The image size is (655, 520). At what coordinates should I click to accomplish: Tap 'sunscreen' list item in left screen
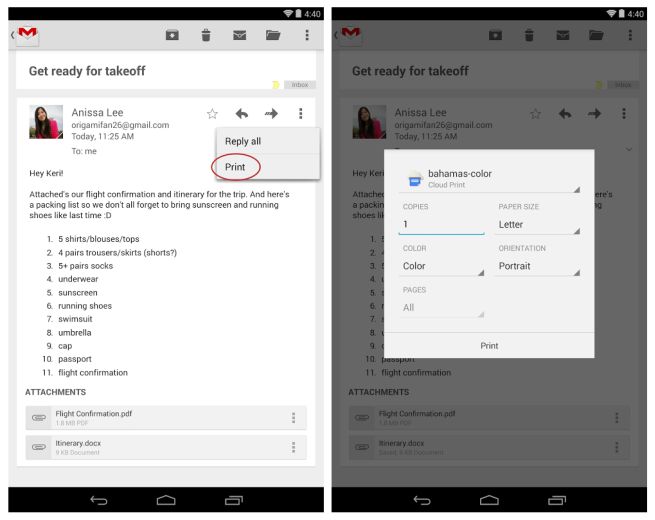click(x=78, y=293)
